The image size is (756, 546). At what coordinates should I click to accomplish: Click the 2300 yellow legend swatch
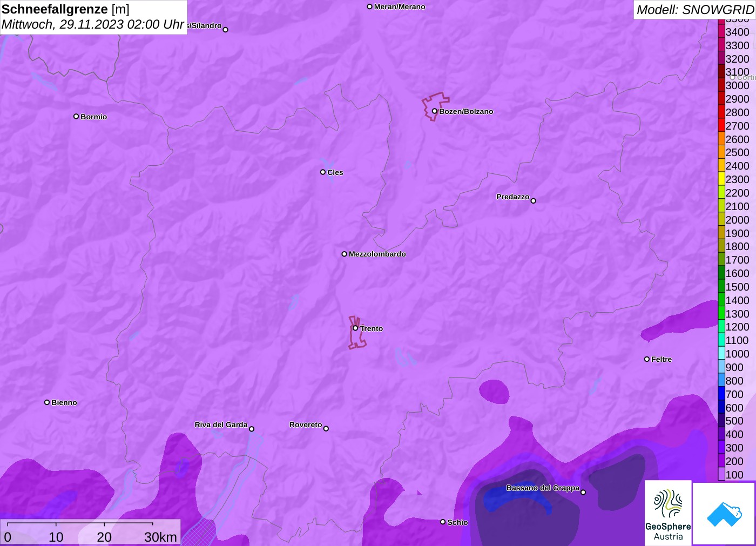click(x=721, y=179)
